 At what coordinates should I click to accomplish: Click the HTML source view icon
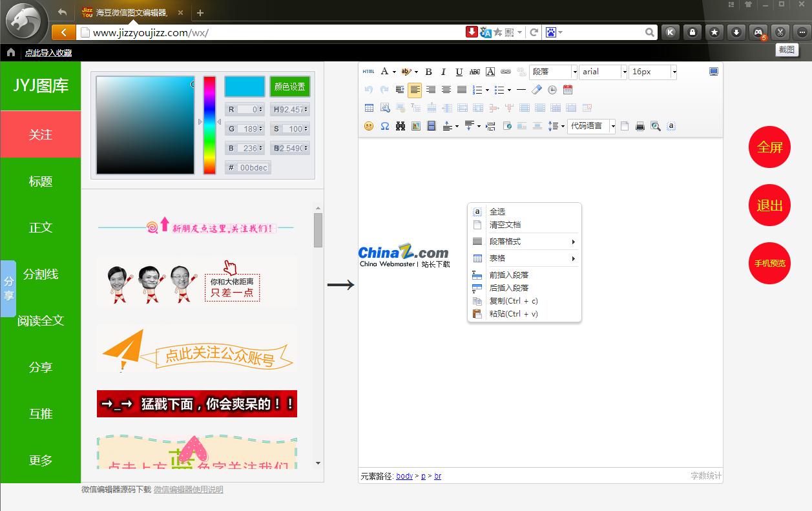coord(368,72)
